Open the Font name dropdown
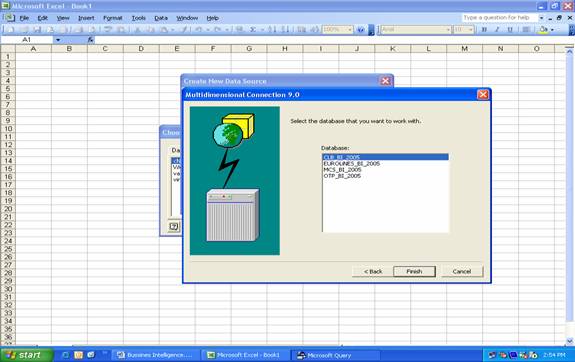 (x=448, y=29)
